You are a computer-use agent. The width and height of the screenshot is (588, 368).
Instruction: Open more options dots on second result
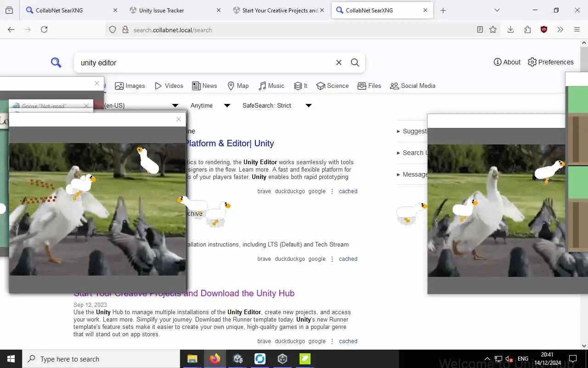[332, 259]
